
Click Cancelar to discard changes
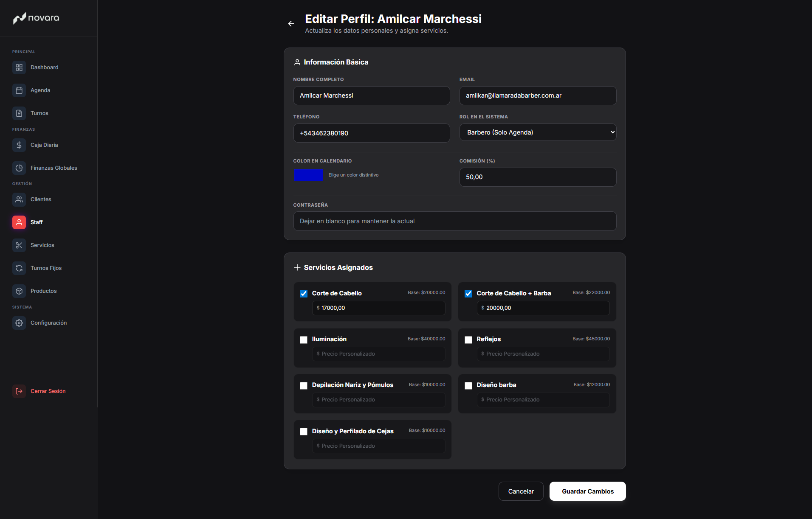[521, 491]
